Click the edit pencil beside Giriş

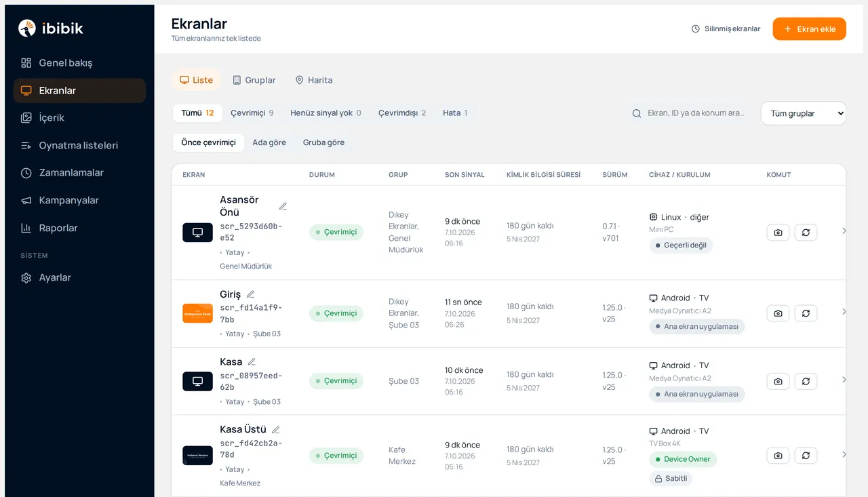pyautogui.click(x=250, y=294)
